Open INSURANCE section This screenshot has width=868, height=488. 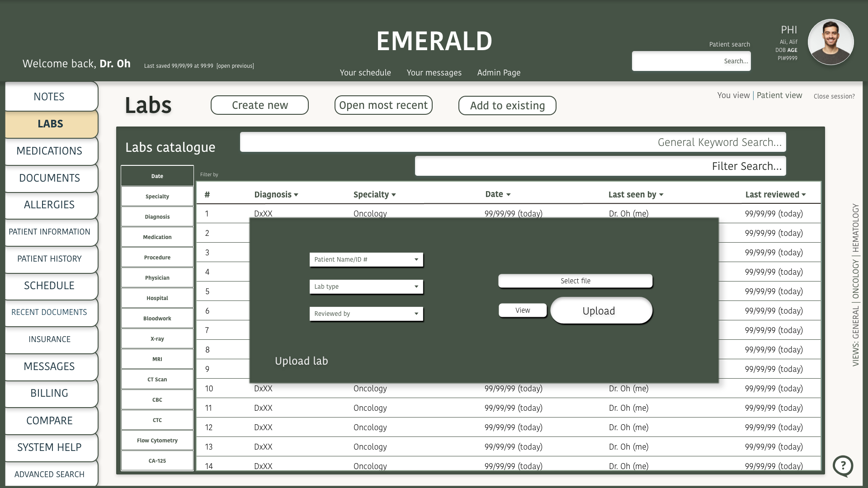pos(51,339)
